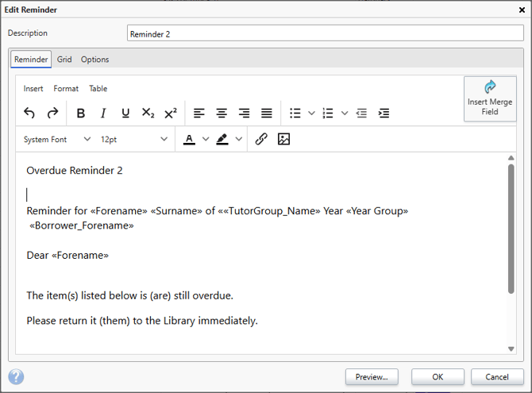This screenshot has height=393, width=532.
Task: Toggle underline formatting
Action: tap(125, 114)
